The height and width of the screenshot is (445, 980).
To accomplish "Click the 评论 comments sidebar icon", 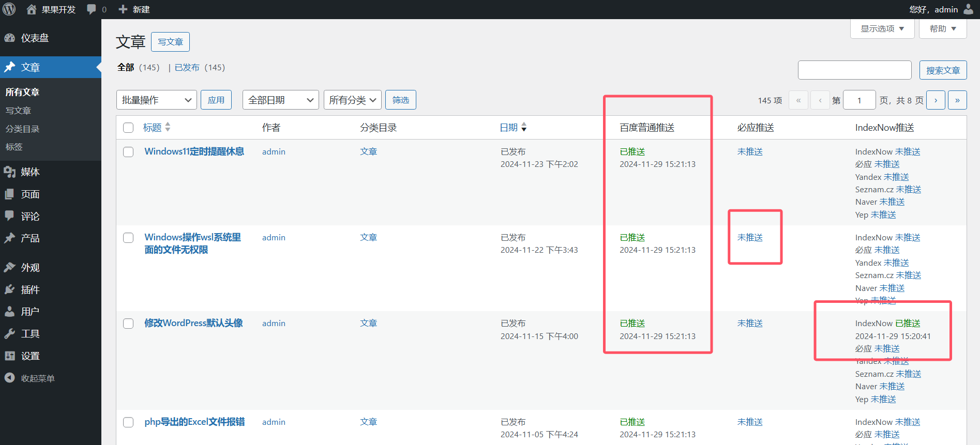I will pyautogui.click(x=10, y=216).
